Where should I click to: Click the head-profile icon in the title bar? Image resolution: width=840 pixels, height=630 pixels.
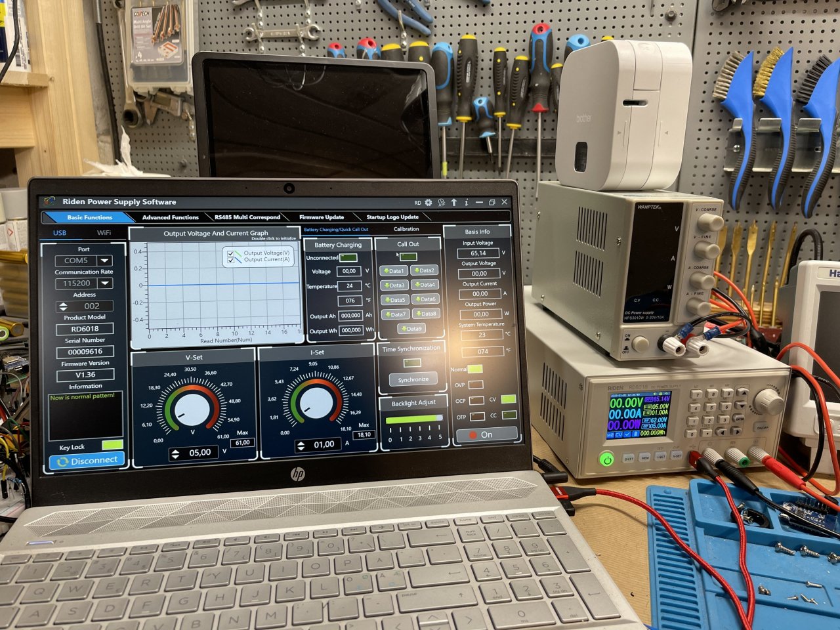click(442, 203)
